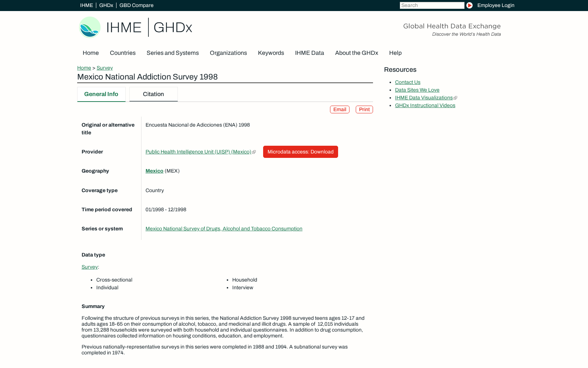Open GHDx Instructional Videos link
Screen dimensions: 588x368
coord(425,106)
